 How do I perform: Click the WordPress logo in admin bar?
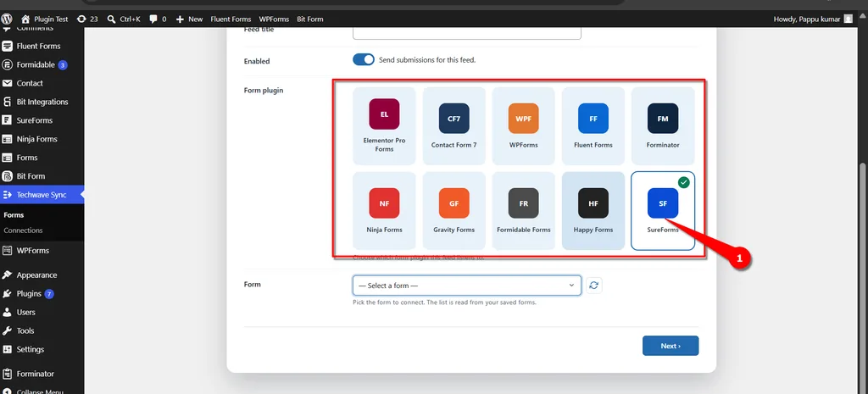coord(7,19)
